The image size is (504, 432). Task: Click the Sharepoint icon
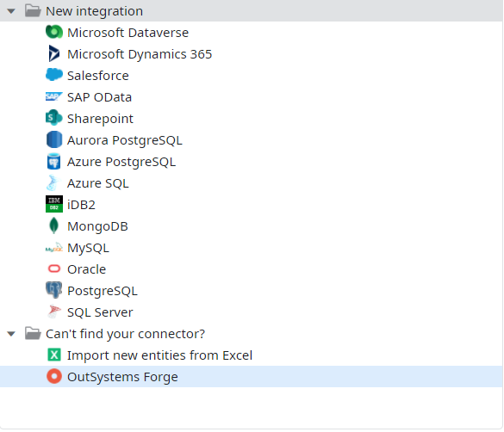[54, 118]
